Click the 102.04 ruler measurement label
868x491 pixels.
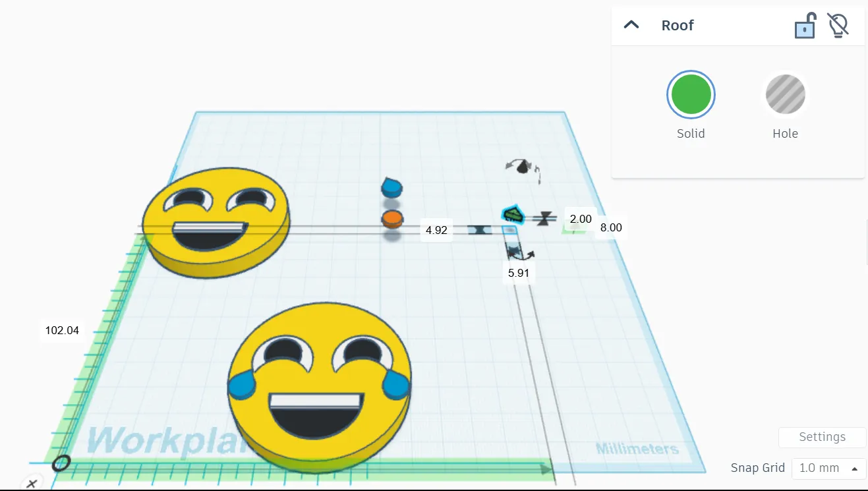click(x=62, y=330)
